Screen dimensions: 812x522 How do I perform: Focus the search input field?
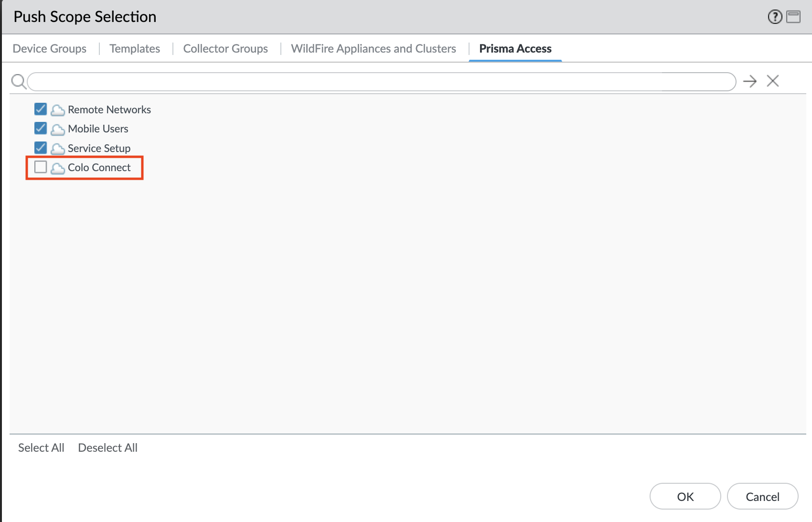coord(381,82)
